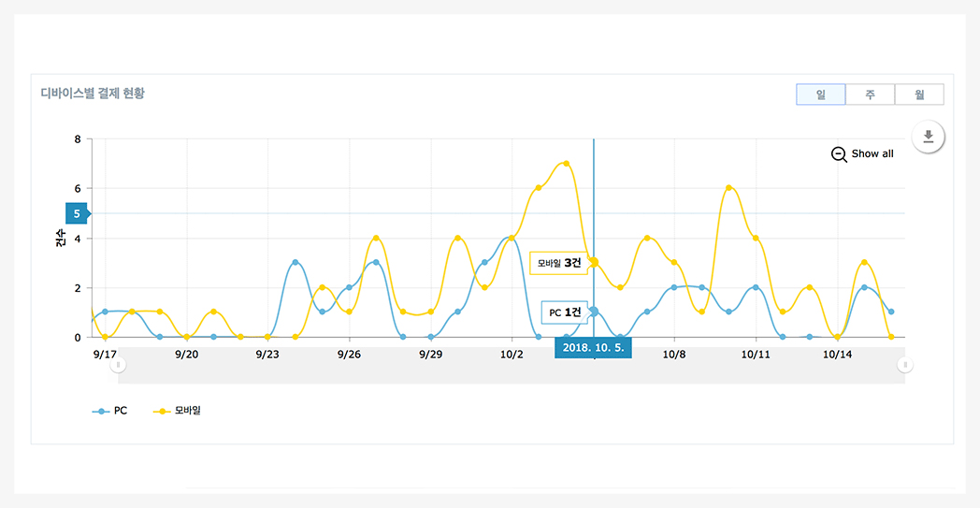Image resolution: width=980 pixels, height=508 pixels.
Task: Click the zoom-out magnifier icon
Action: [x=839, y=154]
